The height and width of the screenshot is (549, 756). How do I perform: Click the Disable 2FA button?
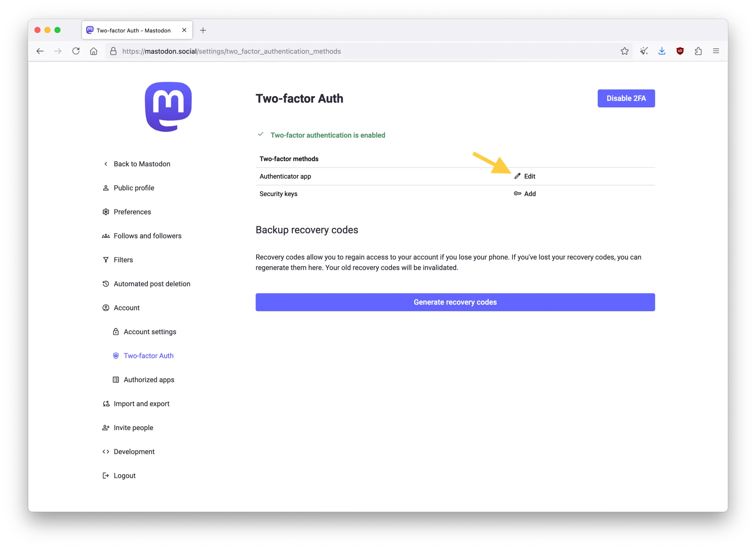[x=626, y=98]
